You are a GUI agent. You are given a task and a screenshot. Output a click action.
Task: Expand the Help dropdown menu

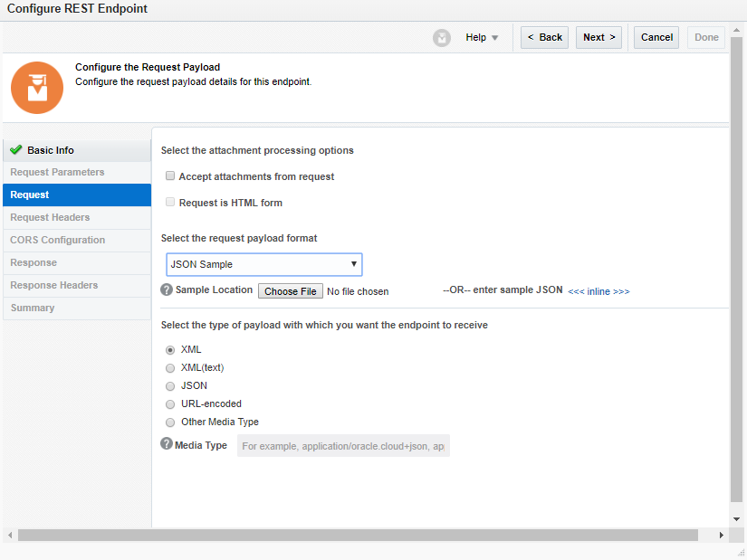coord(482,38)
